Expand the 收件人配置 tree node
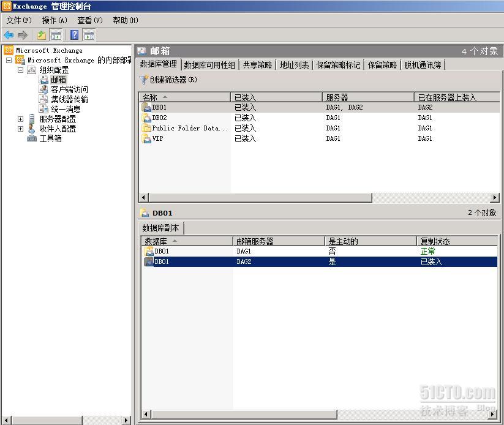Image resolution: width=504 pixels, height=425 pixels. (x=21, y=129)
